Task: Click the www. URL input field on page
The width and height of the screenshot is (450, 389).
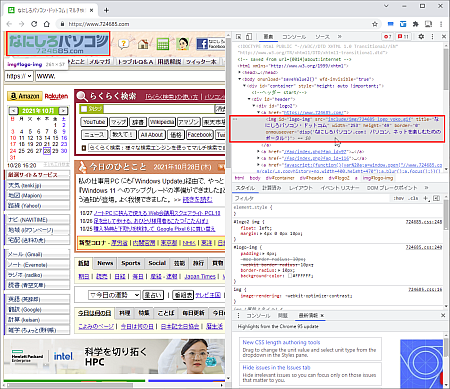Action: (130, 76)
